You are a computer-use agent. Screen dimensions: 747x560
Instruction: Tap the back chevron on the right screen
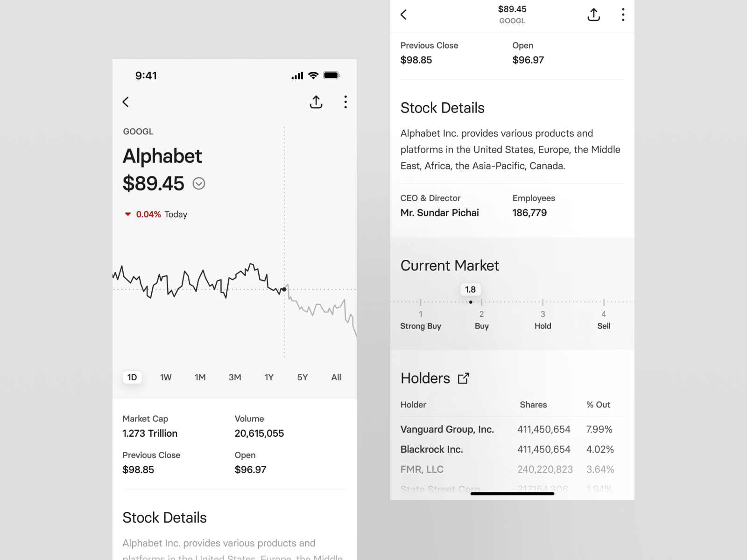pos(403,14)
